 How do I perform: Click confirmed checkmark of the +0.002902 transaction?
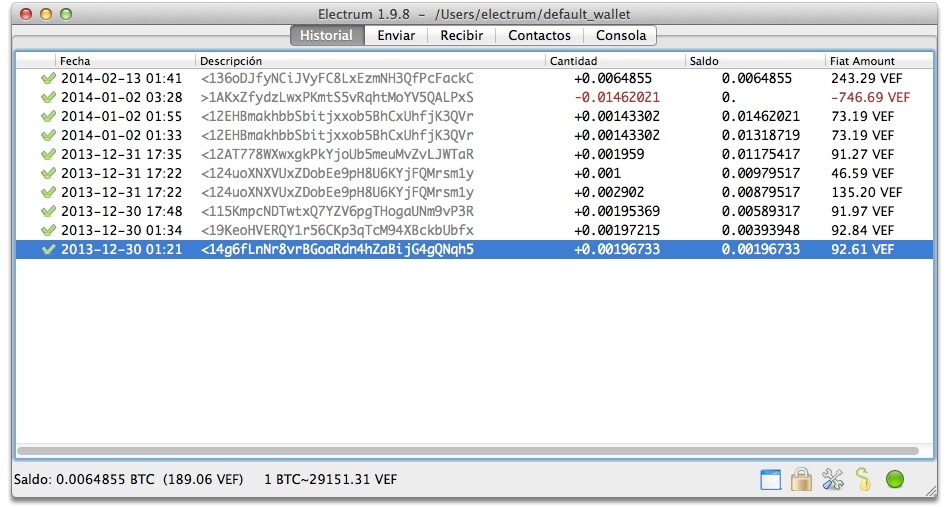click(48, 192)
